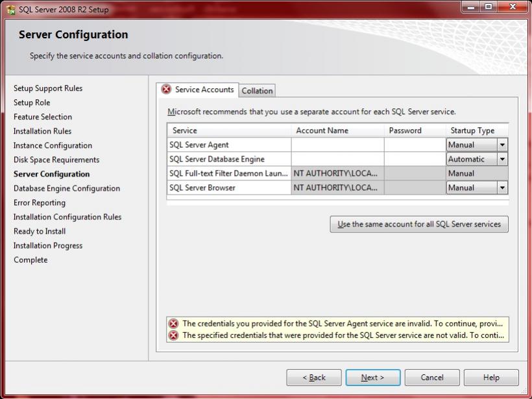Click the SQL Server service credentials not valid message
532x399 pixels.
(x=343, y=335)
